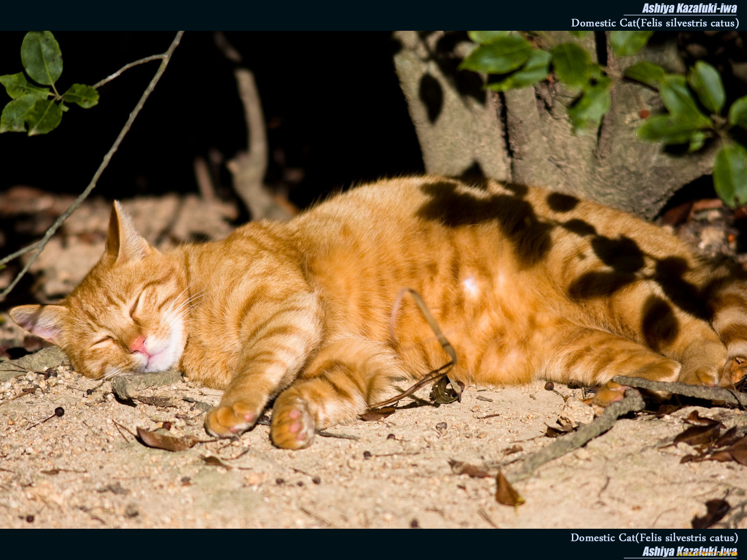The image size is (747, 560).
Task: Click the top 'Domestic Cat(Felis silvestris catus)' caption
Action: coord(655,23)
